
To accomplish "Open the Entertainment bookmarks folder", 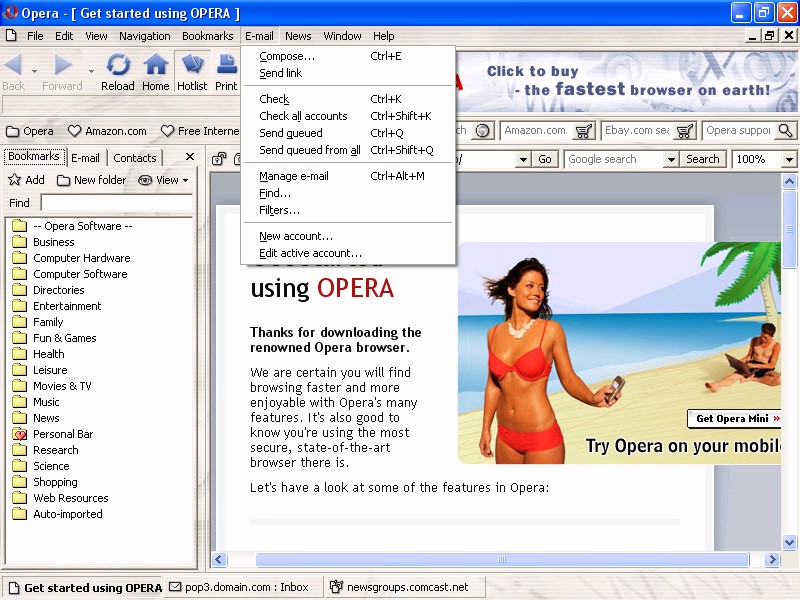I will click(x=57, y=306).
